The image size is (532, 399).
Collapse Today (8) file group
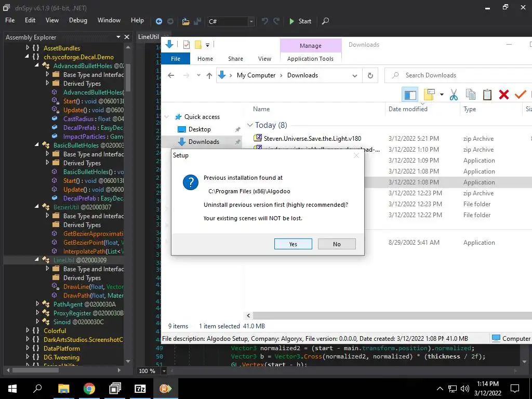250,125
